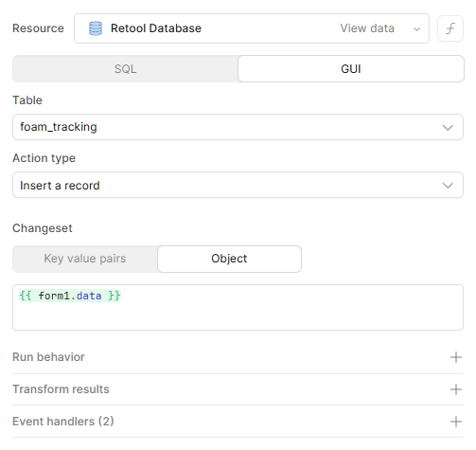The height and width of the screenshot is (450, 476).
Task: Click the Table field chevron arrow
Action: pyautogui.click(x=448, y=128)
